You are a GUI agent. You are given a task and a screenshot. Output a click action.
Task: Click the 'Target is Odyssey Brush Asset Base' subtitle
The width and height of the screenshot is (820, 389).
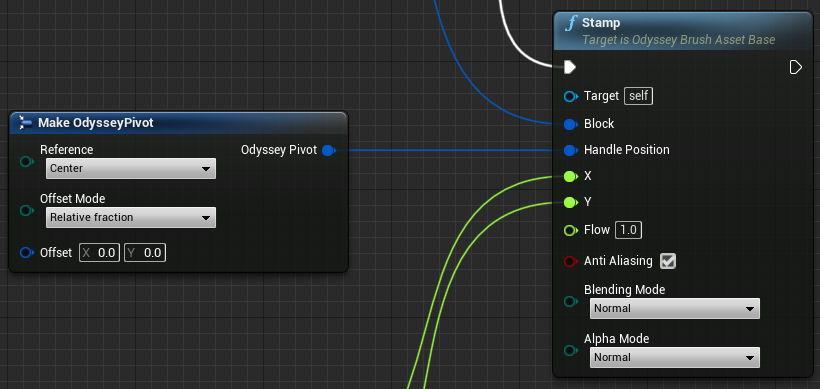pyautogui.click(x=678, y=40)
